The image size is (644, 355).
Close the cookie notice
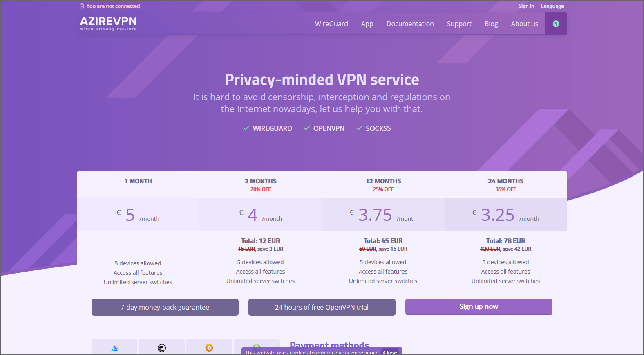[390, 352]
